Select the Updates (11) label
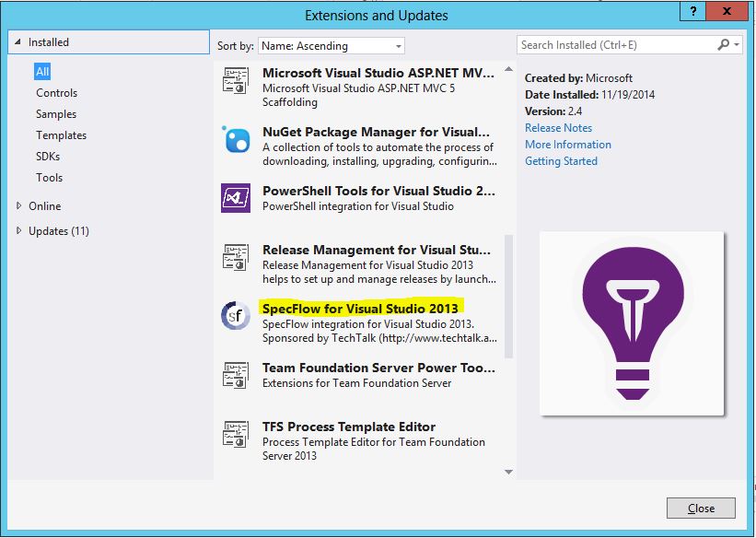Viewport: 756px width, 538px height. [59, 231]
